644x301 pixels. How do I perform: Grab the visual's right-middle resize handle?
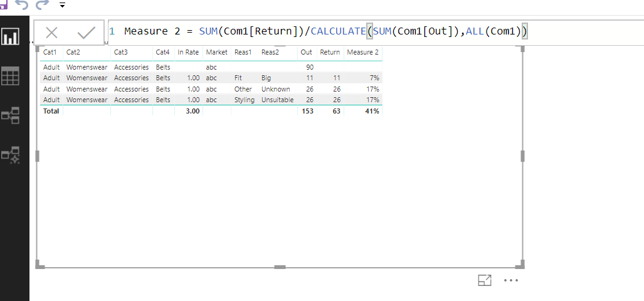(x=522, y=156)
